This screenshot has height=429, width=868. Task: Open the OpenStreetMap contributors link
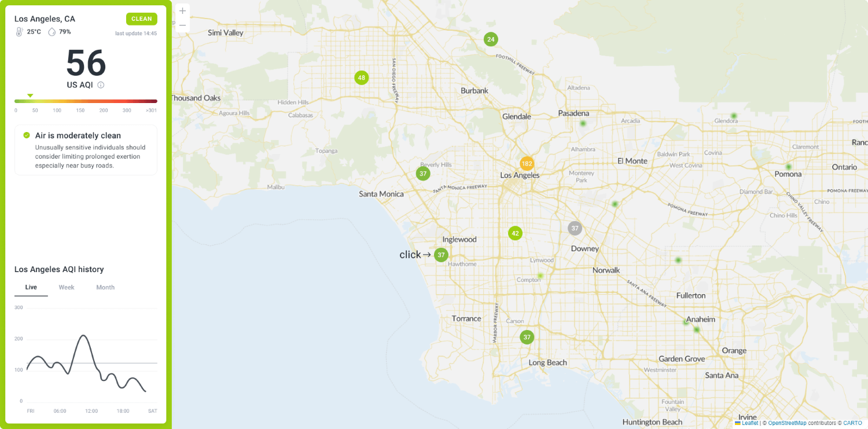tap(787, 423)
